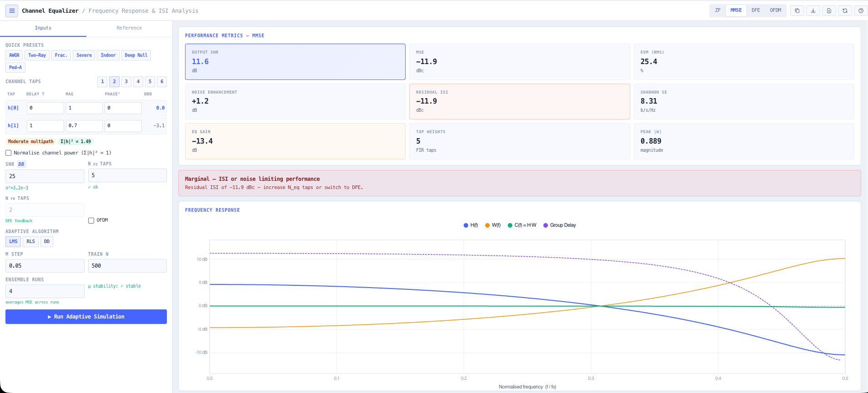Apply the Indoor quick preset
868x393 pixels.
click(x=108, y=55)
